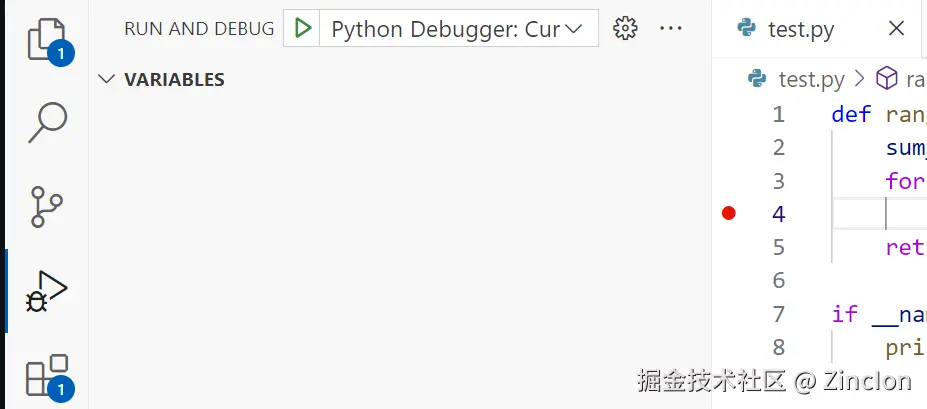Collapse the VARIABLES section
This screenshot has width=927, height=409.
click(107, 79)
